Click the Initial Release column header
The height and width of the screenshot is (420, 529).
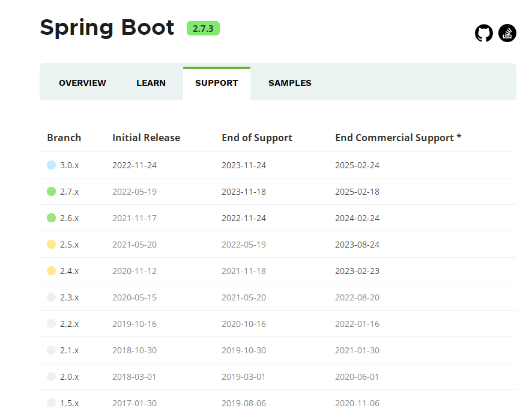pyautogui.click(x=146, y=138)
